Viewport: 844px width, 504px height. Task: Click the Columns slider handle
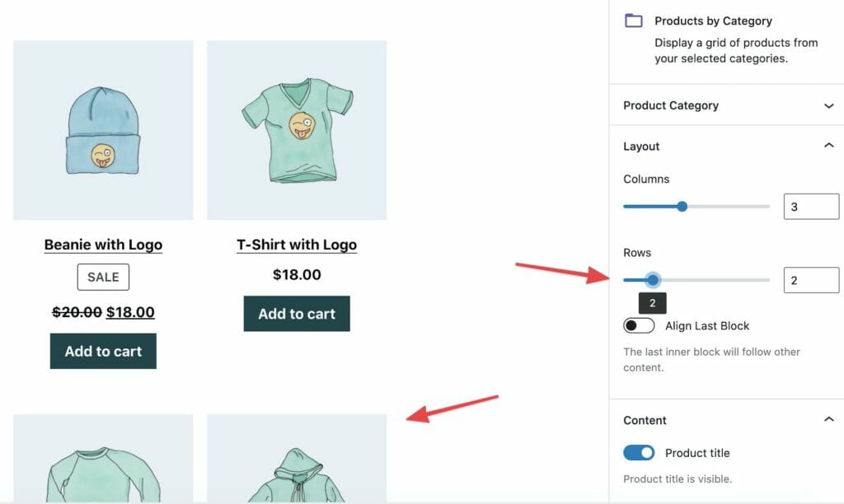[682, 206]
